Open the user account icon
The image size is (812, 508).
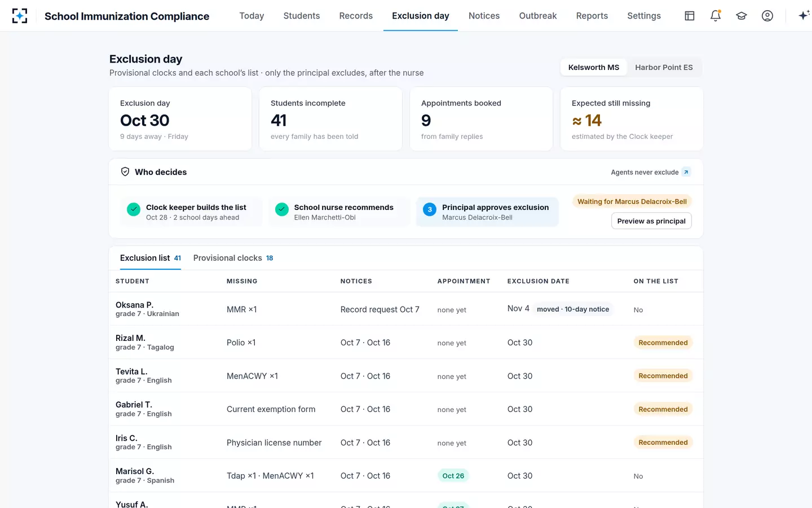coord(767,16)
